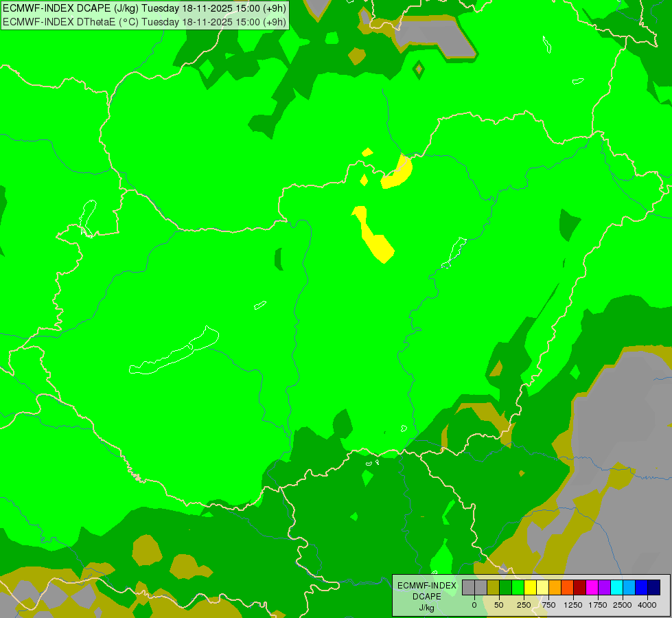Screen dimensions: 672x618
Task: Click the olive legend color swatch
Action: pos(494,587)
